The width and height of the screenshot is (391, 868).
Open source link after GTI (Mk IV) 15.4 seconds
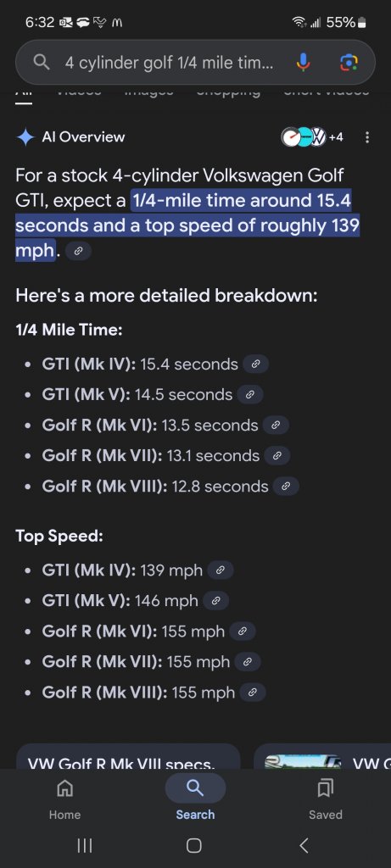(255, 364)
